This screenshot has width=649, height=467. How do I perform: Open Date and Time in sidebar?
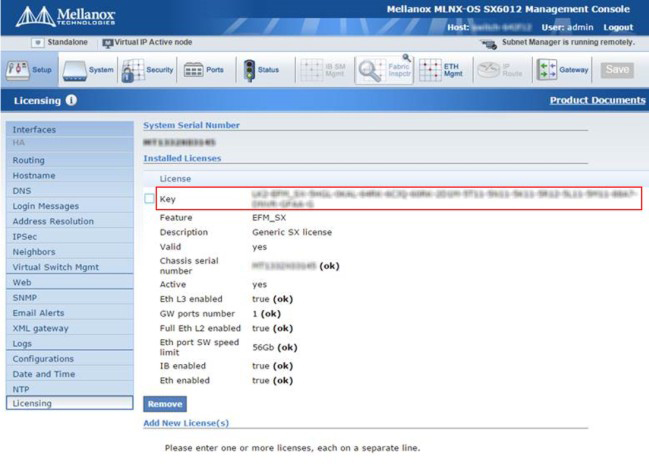click(x=70, y=374)
